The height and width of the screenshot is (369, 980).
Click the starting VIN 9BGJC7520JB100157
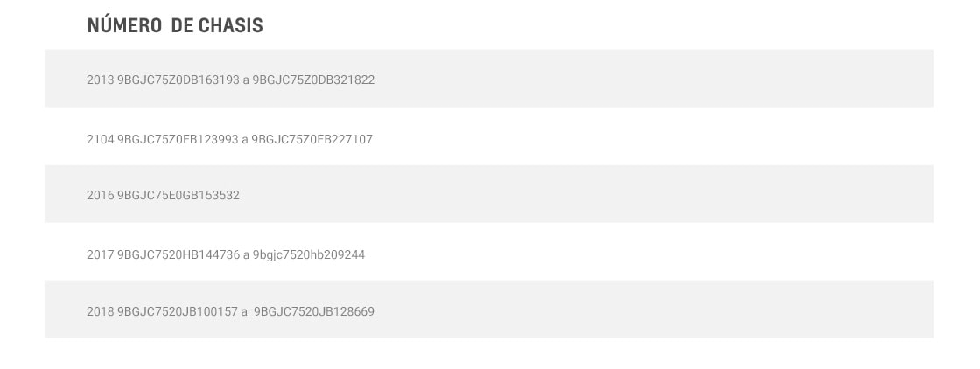pyautogui.click(x=178, y=311)
